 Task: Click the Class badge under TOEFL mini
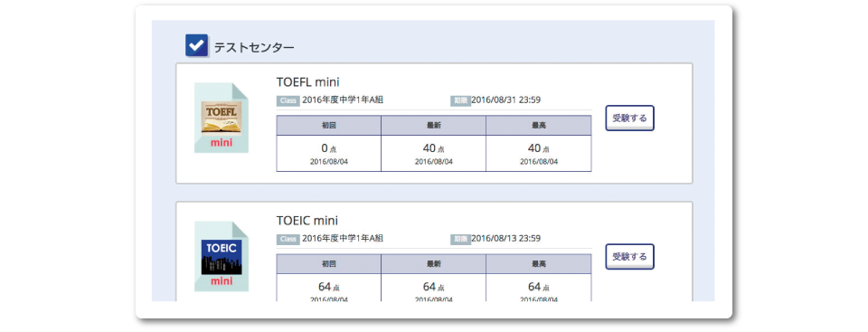coord(288,101)
